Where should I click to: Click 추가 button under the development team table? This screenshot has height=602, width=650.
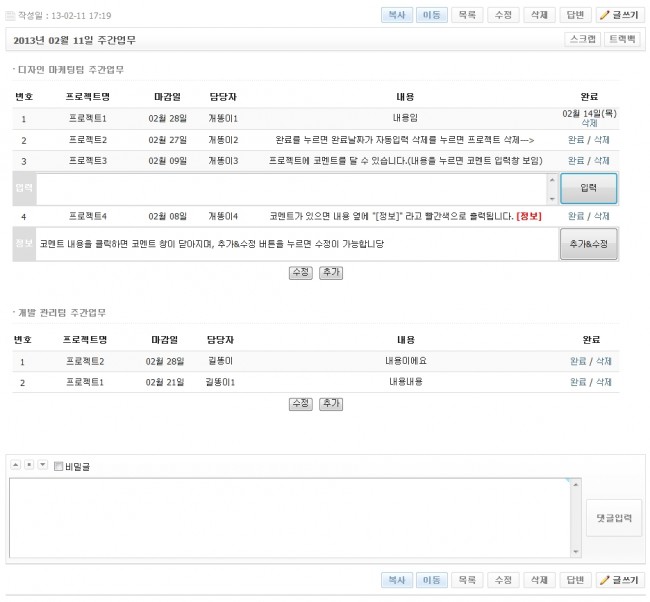(330, 403)
